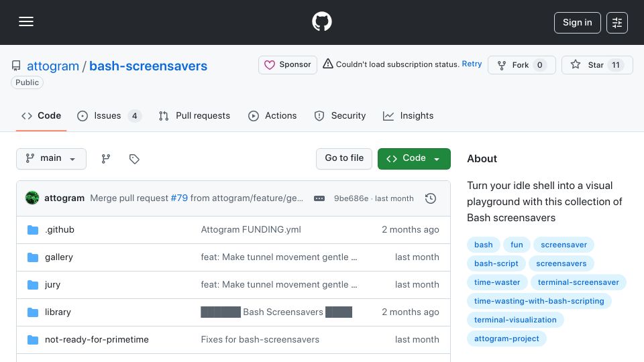Click the repository icon beside attogram
This screenshot has width=644, height=362.
[16, 66]
